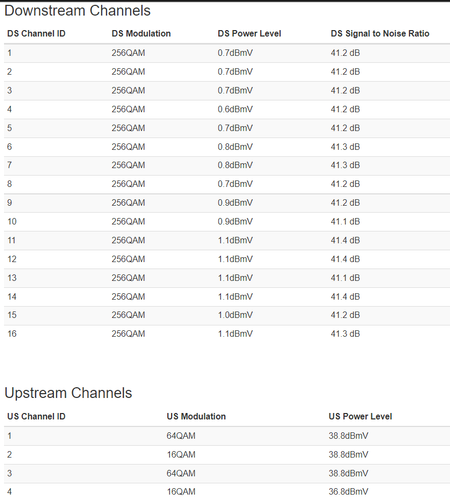The width and height of the screenshot is (450, 500).
Task: Select the 0.6dBmV power value for channel 4
Action: tap(235, 109)
